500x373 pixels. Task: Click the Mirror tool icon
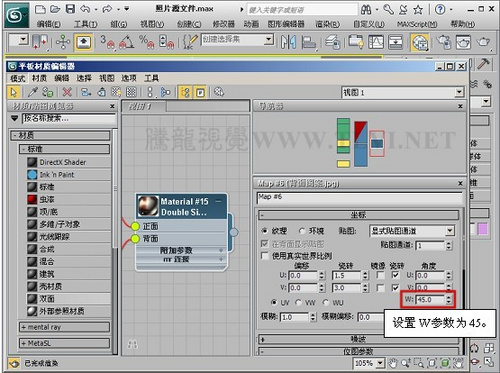pyautogui.click(x=288, y=42)
